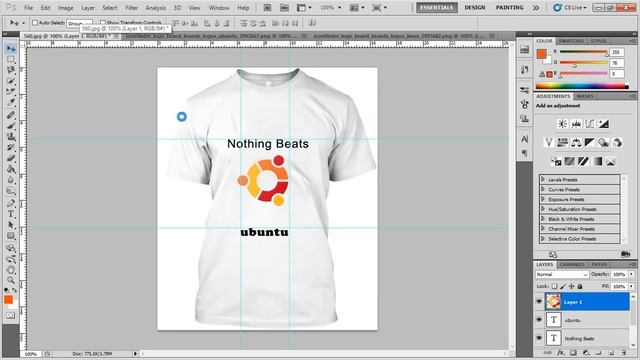Switch to the Masks tab

click(x=585, y=96)
